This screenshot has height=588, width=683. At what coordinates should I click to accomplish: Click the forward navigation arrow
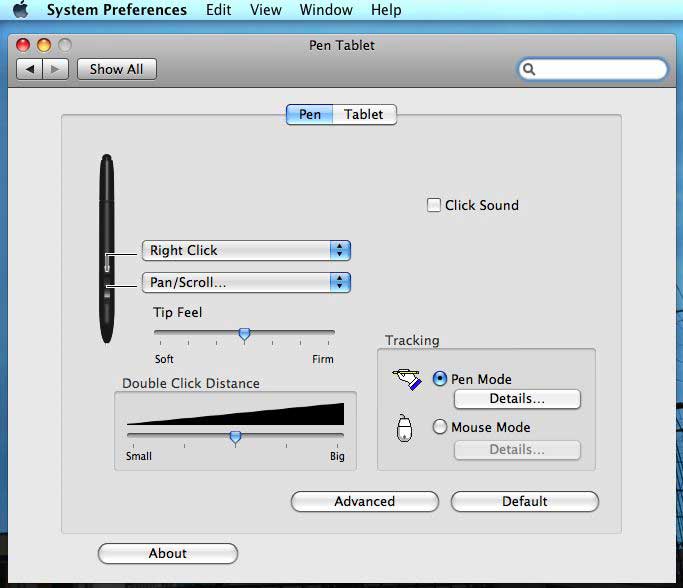tap(55, 69)
